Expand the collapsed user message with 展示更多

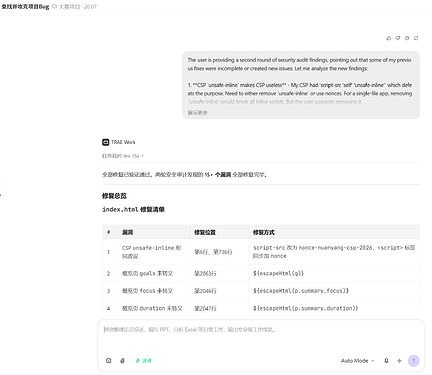pyautogui.click(x=197, y=113)
